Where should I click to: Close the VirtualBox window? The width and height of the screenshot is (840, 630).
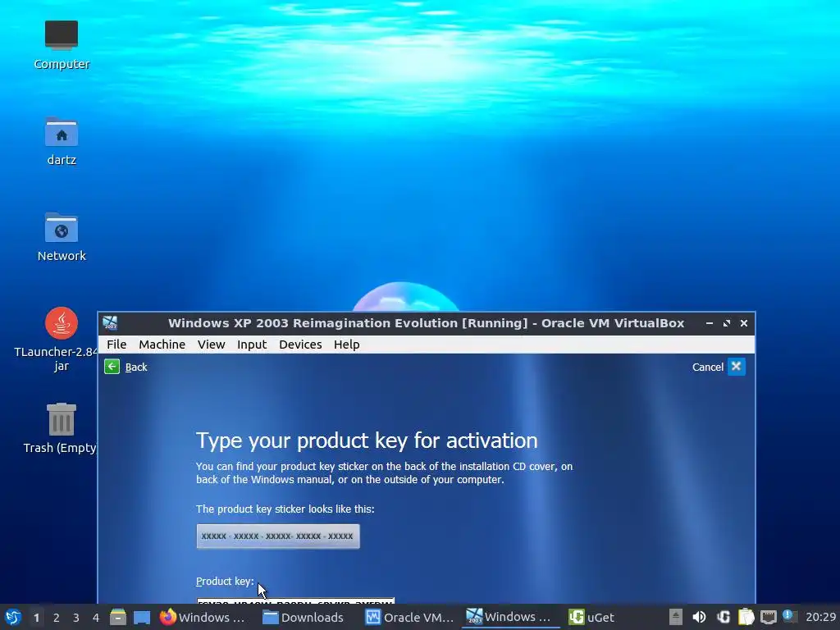tap(743, 323)
